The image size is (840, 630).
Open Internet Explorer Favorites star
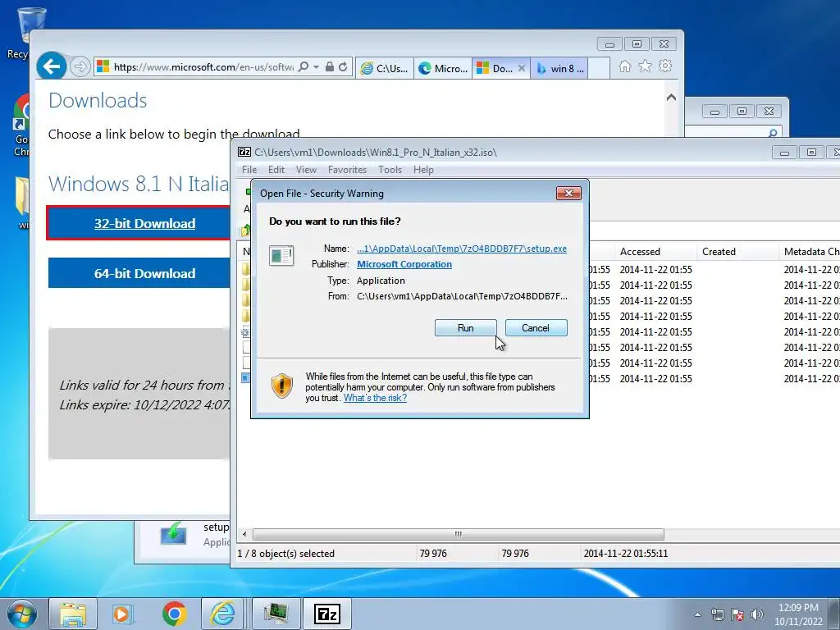pyautogui.click(x=645, y=66)
